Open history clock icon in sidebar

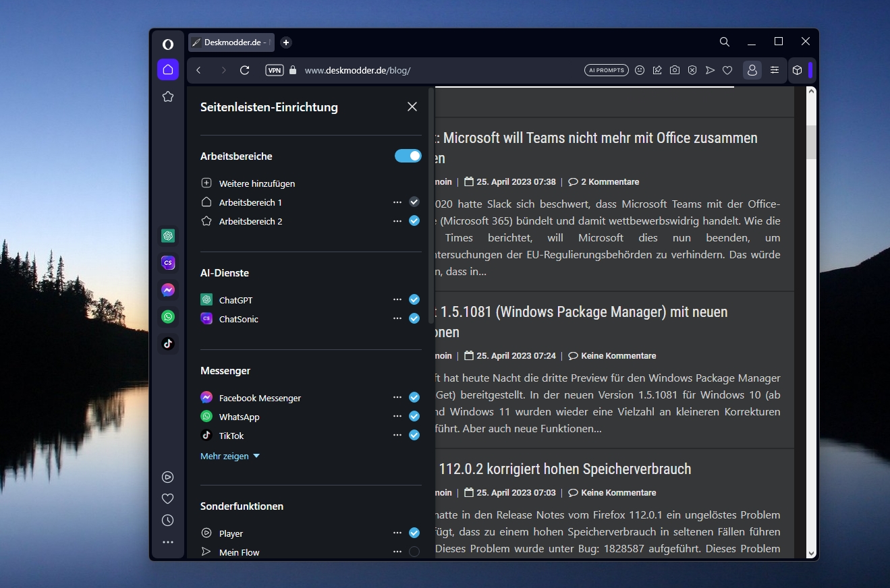tap(168, 520)
